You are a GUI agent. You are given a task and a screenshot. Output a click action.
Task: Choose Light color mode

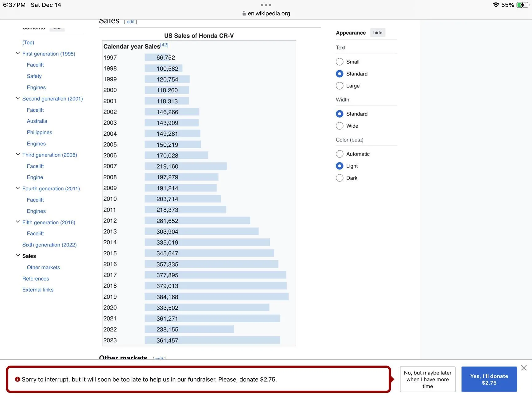tap(340, 166)
